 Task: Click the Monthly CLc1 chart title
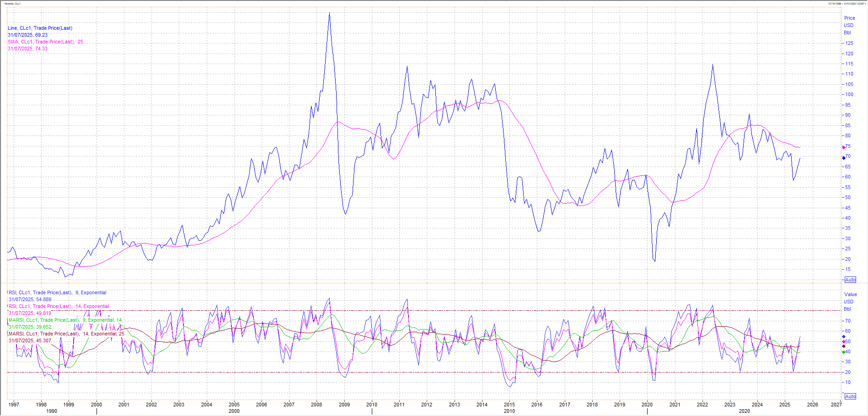[x=12, y=4]
